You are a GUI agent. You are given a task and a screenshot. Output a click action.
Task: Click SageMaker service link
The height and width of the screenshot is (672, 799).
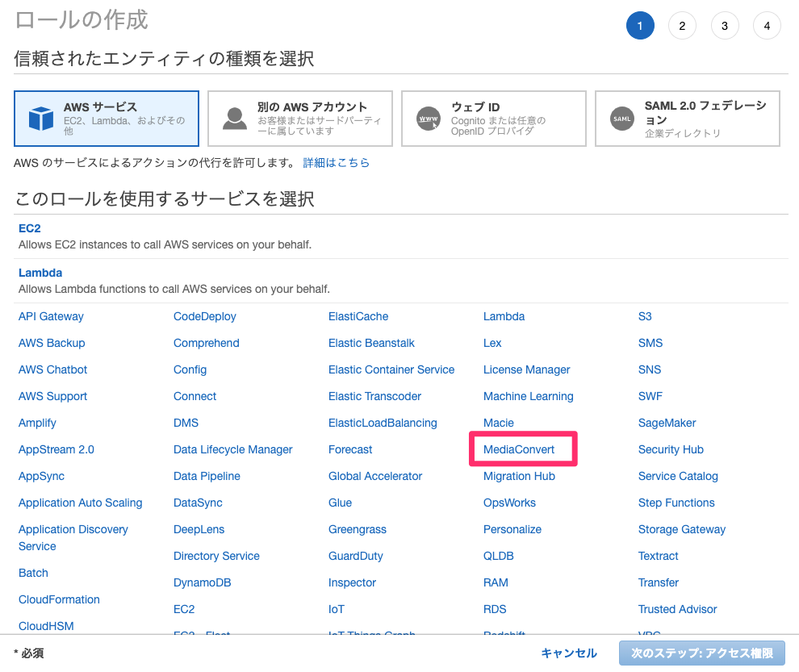click(667, 423)
